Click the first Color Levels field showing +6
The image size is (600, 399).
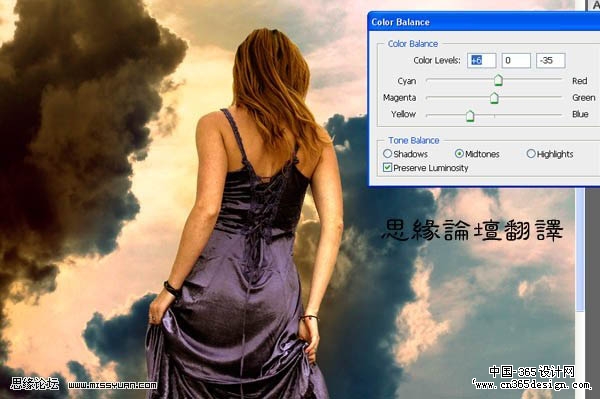(x=481, y=60)
